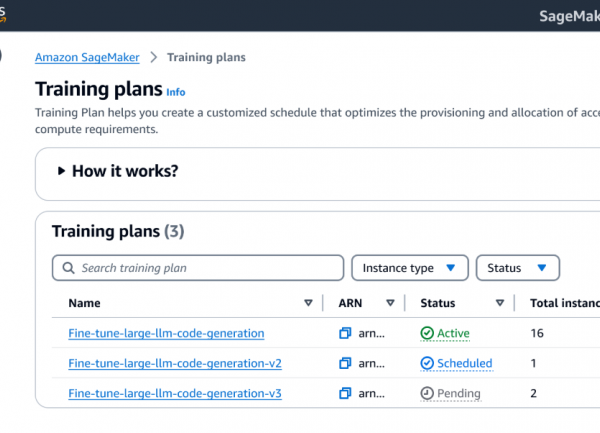Click the Scheduled status label
Image resolution: width=600 pixels, height=433 pixels.
coord(465,363)
